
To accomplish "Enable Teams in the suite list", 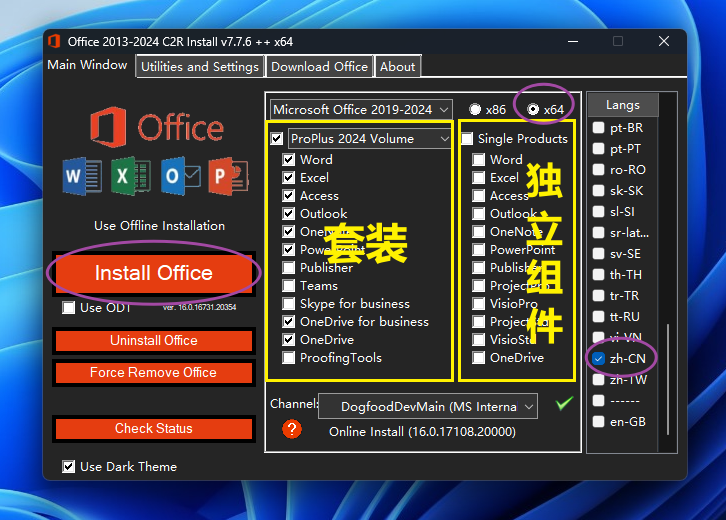I will [x=288, y=286].
